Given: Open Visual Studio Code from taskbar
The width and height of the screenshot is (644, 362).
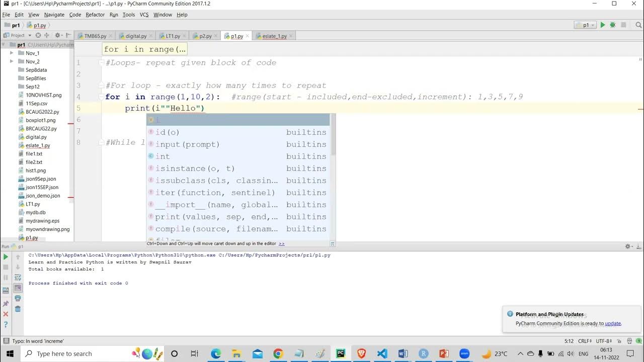Looking at the screenshot, I should point(382,353).
